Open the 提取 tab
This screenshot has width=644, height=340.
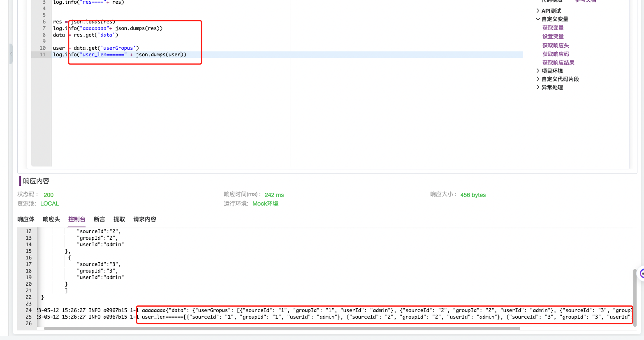click(119, 219)
